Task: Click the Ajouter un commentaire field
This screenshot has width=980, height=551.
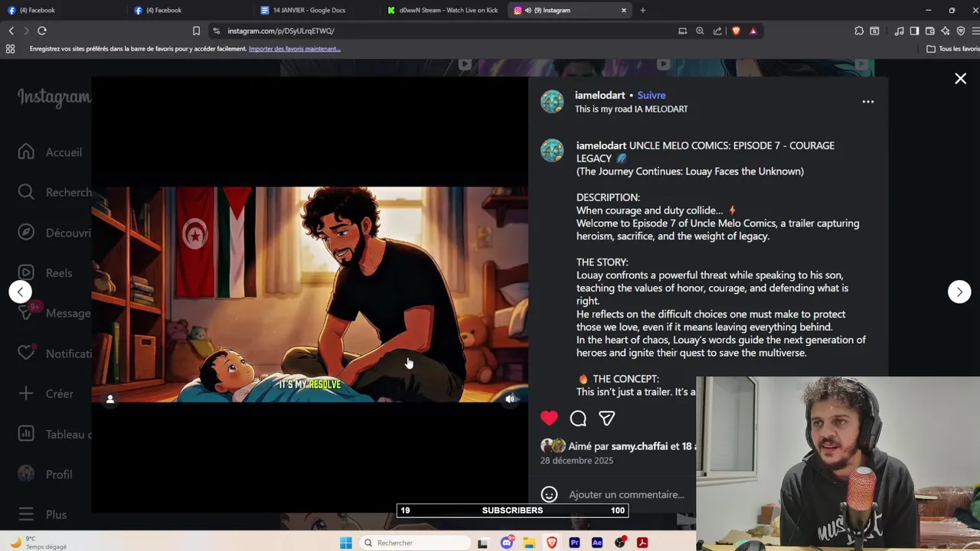Action: click(x=626, y=494)
